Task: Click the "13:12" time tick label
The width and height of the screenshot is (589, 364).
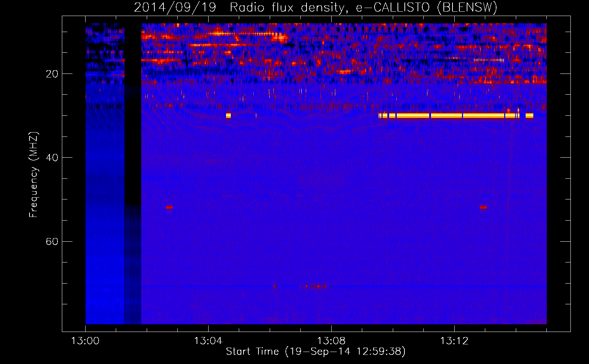Action: pos(454,341)
